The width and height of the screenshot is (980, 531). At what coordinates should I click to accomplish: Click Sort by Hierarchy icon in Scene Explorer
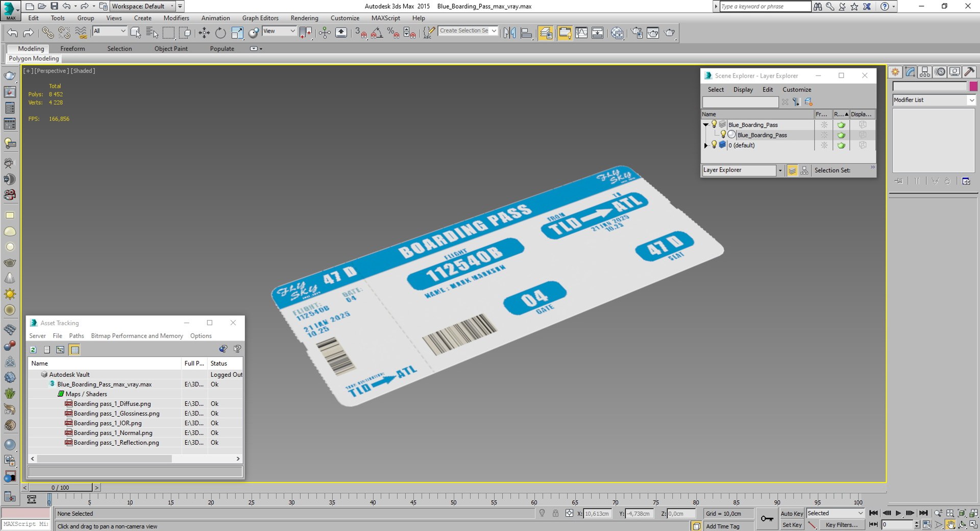tap(804, 171)
